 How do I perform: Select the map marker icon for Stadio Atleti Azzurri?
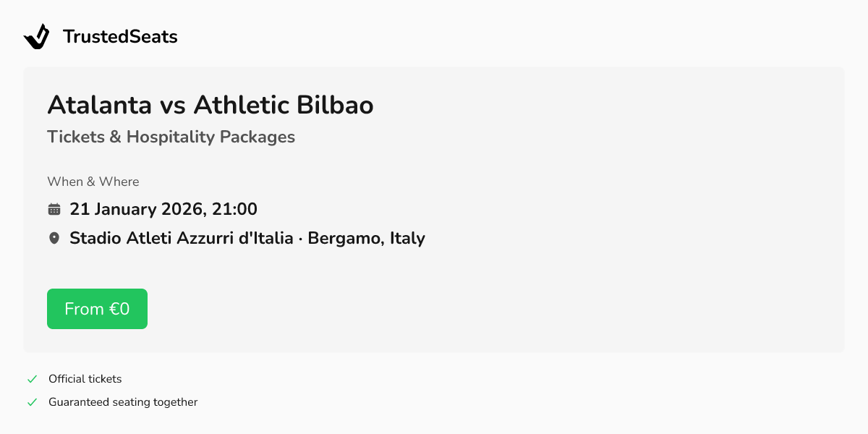coord(54,238)
